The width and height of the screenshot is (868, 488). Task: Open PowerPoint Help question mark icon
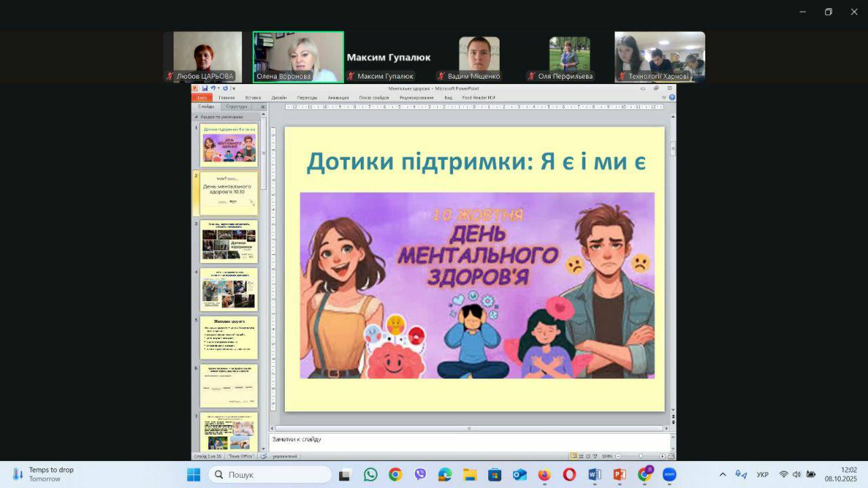point(671,98)
